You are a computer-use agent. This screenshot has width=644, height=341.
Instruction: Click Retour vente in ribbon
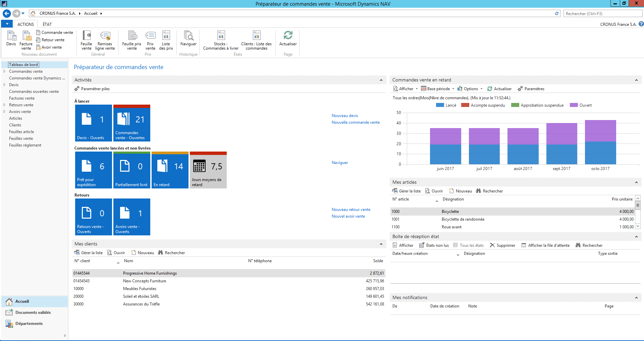[50, 40]
